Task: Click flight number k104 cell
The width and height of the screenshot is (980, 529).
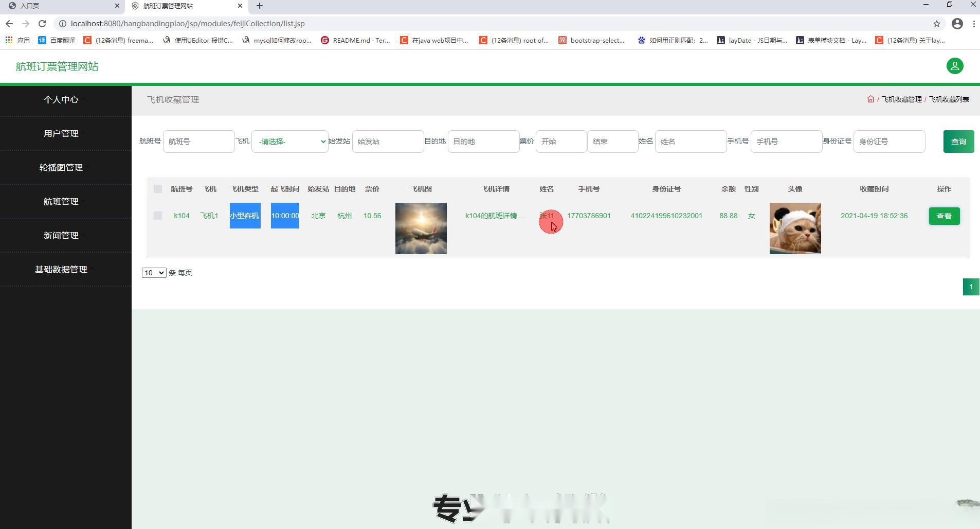Action: 182,216
